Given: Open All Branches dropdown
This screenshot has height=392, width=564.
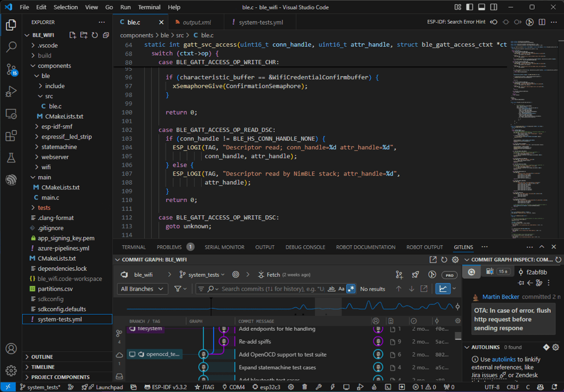Looking at the screenshot, I should coord(142,289).
